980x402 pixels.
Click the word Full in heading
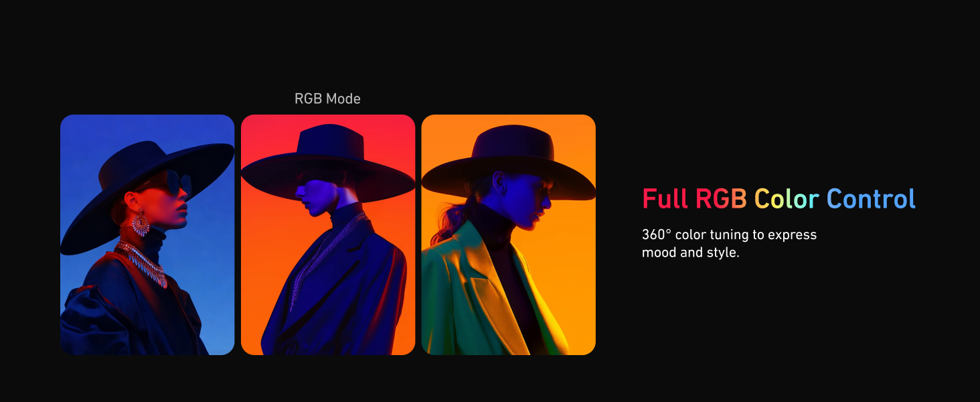[x=666, y=199]
